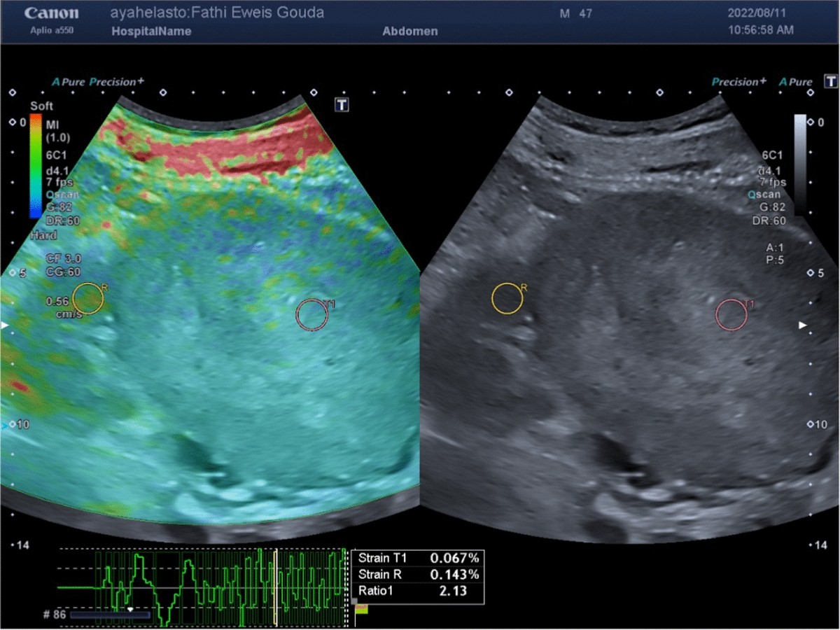The image size is (840, 630).
Task: Click the Canon Aplio a550 logo
Action: coord(52,20)
